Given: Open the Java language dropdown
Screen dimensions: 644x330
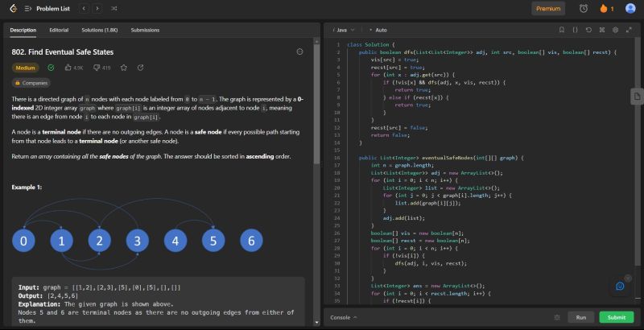Looking at the screenshot, I should 344,30.
